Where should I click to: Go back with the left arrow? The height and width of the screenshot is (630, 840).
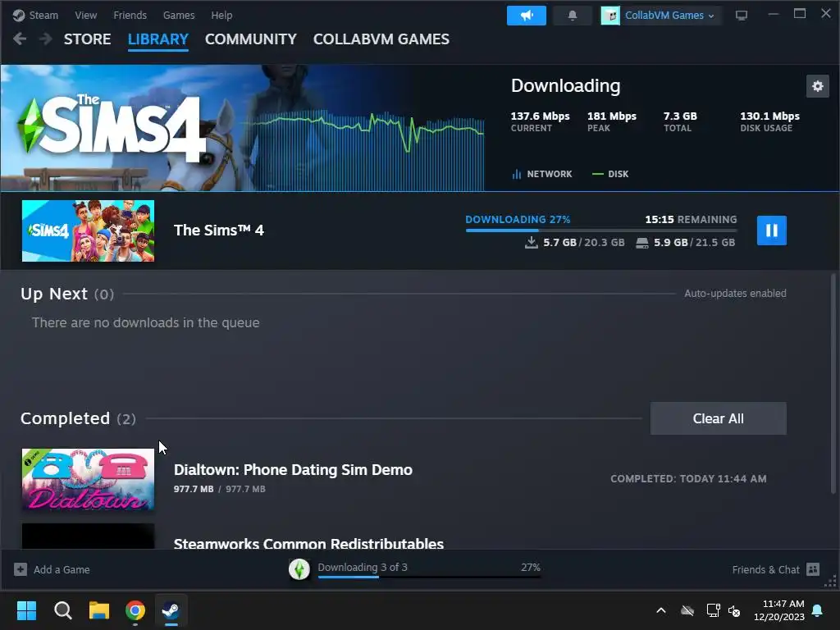20,39
